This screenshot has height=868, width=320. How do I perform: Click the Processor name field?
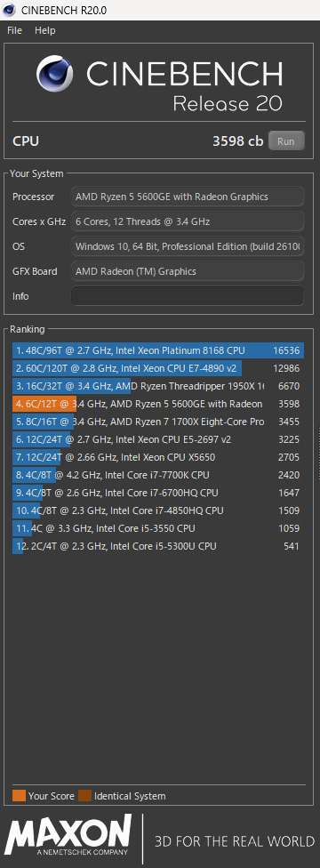click(188, 197)
